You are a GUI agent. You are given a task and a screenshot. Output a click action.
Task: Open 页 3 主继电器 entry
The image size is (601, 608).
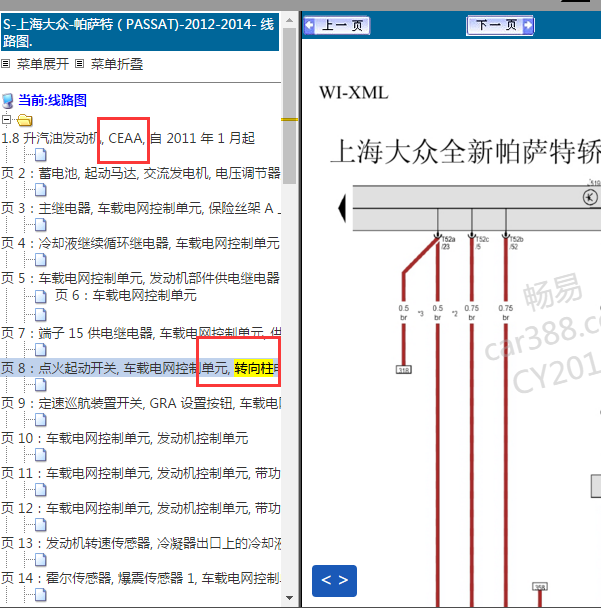click(x=141, y=208)
